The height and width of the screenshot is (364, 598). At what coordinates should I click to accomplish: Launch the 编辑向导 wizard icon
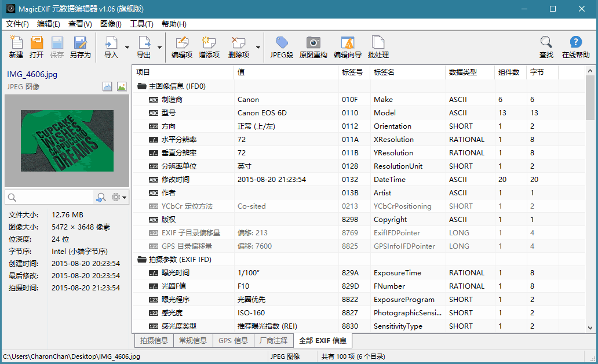(348, 42)
